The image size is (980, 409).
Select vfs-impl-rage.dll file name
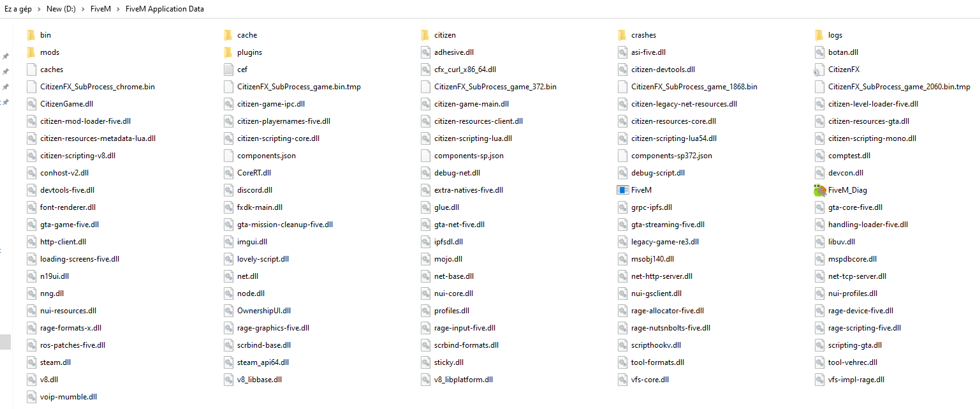point(856,380)
